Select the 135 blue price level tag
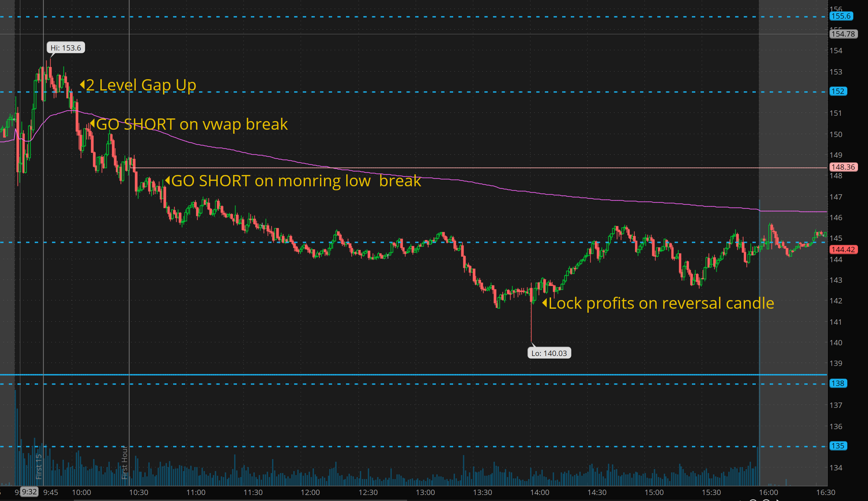868x501 pixels. point(838,446)
